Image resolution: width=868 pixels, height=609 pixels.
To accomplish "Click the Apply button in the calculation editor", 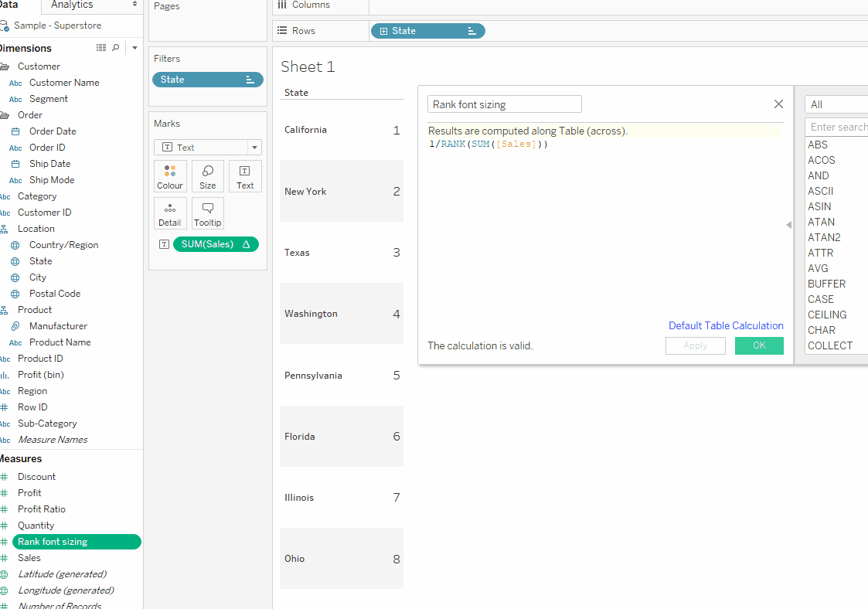I will coord(695,345).
